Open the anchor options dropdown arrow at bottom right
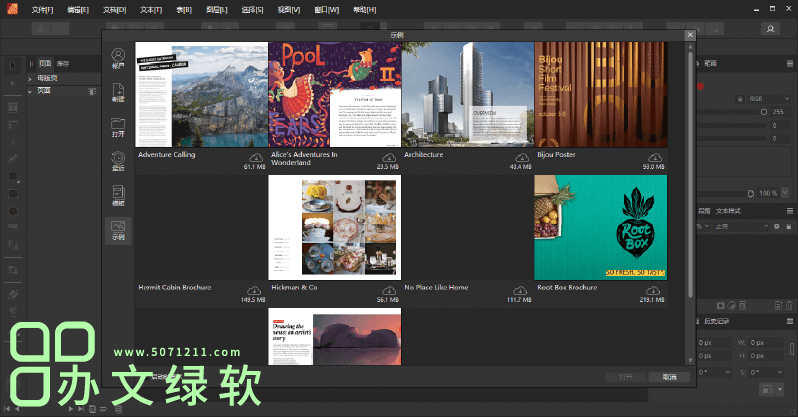 (780, 389)
